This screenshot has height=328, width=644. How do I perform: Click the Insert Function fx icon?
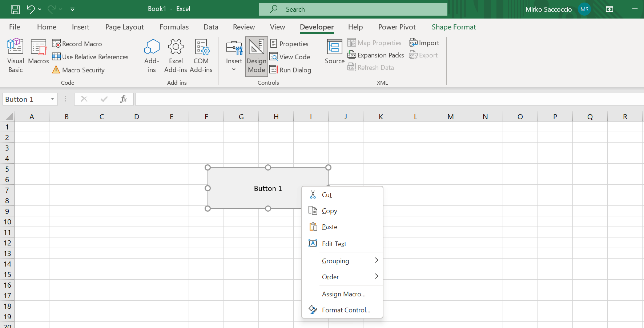[124, 99]
